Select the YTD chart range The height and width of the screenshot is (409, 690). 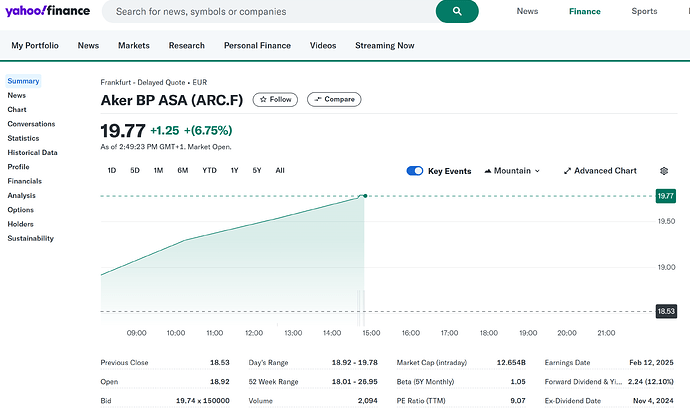click(x=209, y=170)
